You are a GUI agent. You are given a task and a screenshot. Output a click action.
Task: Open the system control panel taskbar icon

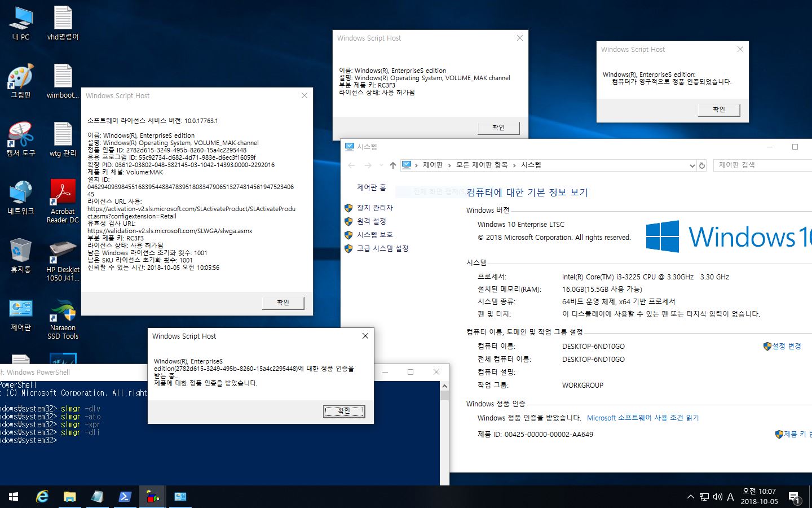(x=180, y=497)
